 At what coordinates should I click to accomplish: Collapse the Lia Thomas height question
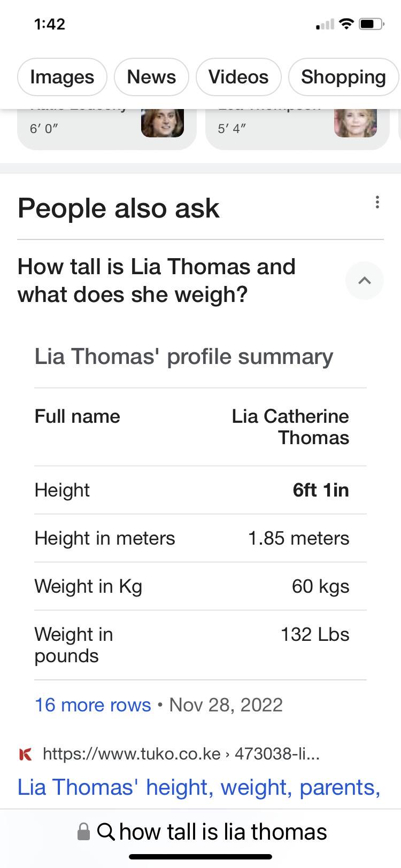365,281
